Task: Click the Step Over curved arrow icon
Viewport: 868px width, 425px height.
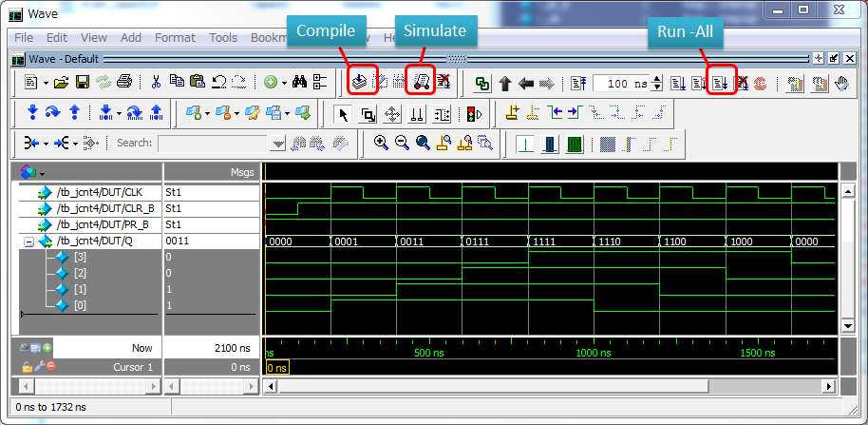Action: pos(52,112)
